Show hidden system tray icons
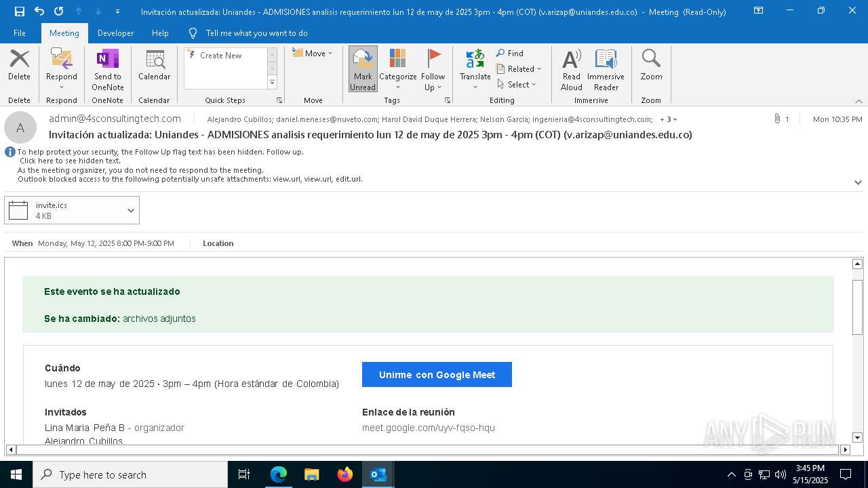This screenshot has width=868, height=488. click(731, 474)
